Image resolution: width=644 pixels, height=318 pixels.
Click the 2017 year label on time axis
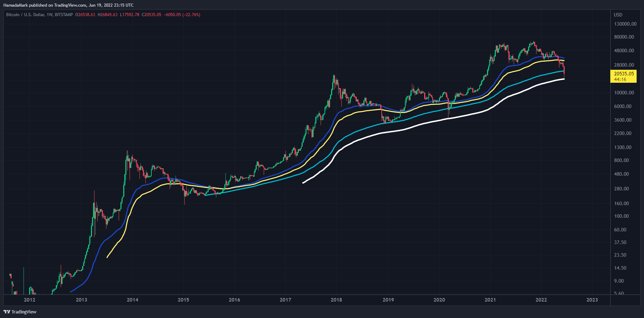[x=285, y=300]
